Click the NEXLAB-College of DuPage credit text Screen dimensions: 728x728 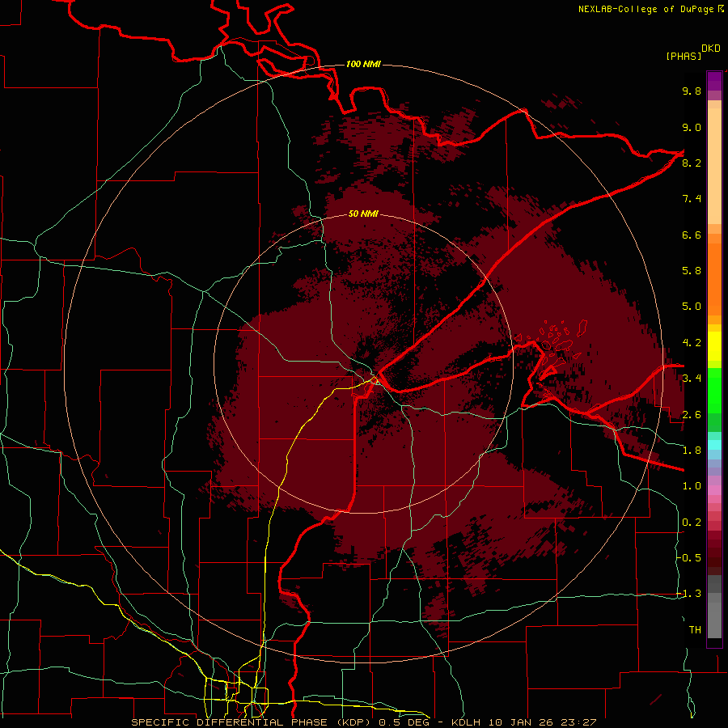650,9
